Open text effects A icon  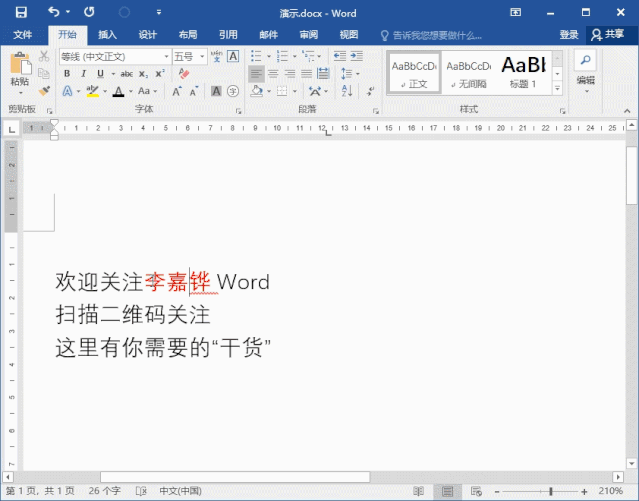click(67, 91)
